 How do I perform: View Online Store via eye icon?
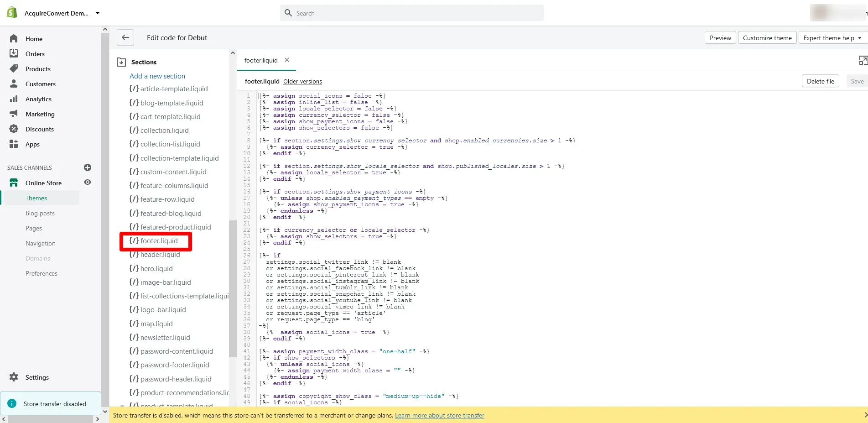[88, 183]
